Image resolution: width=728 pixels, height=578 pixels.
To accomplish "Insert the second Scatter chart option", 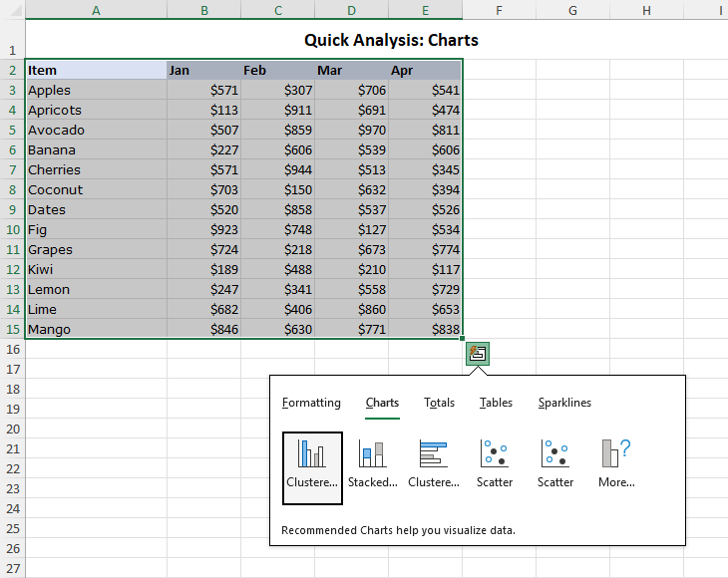I will click(555, 468).
